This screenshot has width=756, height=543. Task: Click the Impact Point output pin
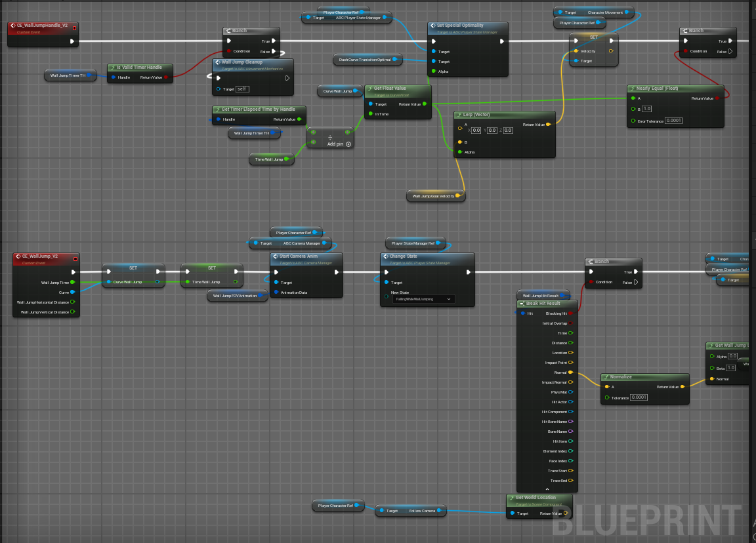pyautogui.click(x=570, y=363)
